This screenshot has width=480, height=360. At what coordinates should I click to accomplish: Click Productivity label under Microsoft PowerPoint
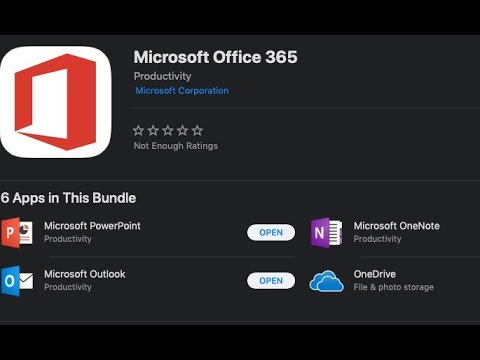[68, 239]
